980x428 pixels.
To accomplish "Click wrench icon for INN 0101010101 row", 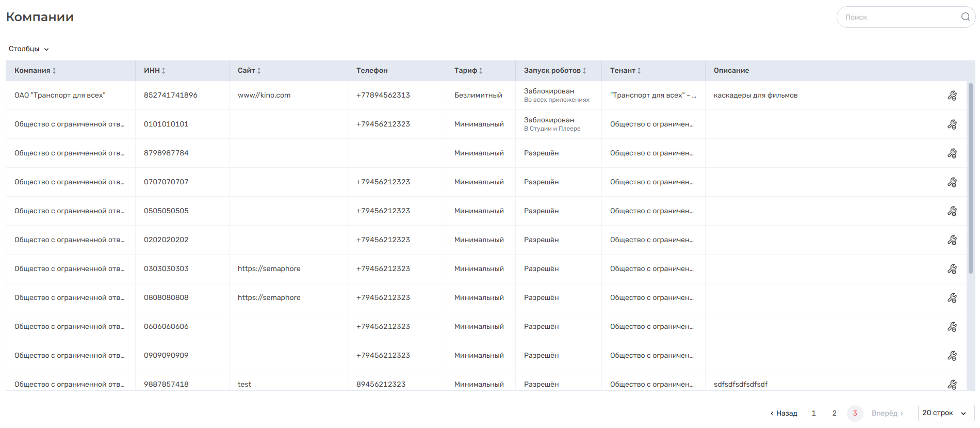I will pyautogui.click(x=952, y=124).
